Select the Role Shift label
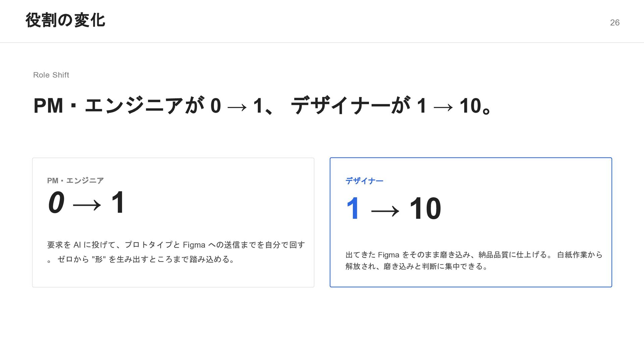The image size is (644, 362). [x=51, y=75]
